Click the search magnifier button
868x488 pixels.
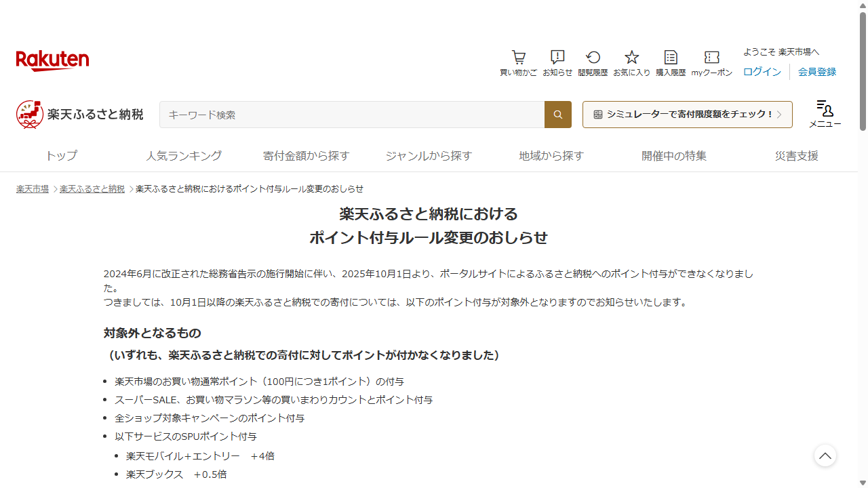(x=558, y=115)
